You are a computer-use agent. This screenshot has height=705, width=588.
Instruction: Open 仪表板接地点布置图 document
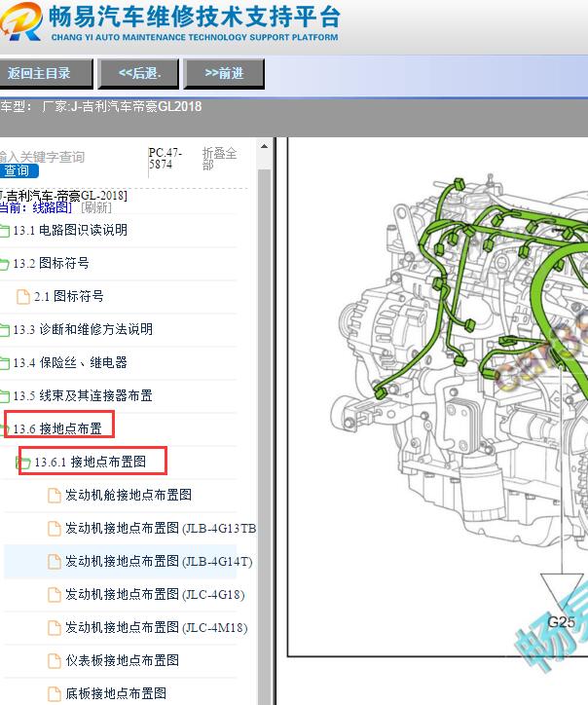point(123,660)
